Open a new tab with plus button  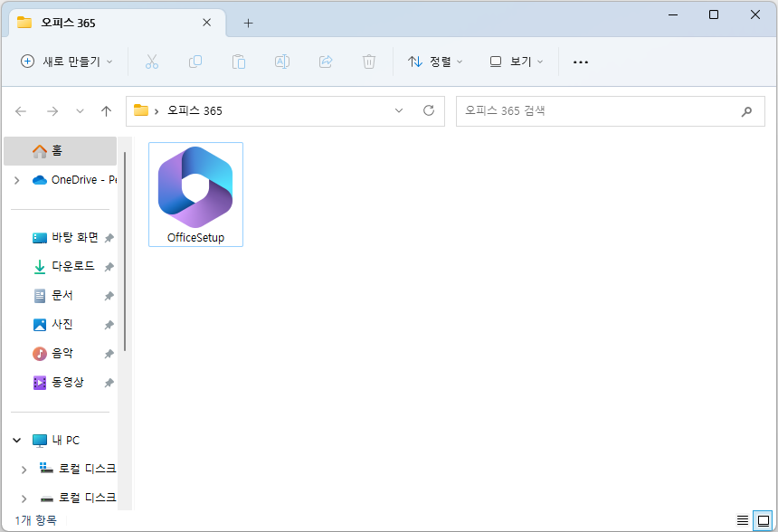248,23
